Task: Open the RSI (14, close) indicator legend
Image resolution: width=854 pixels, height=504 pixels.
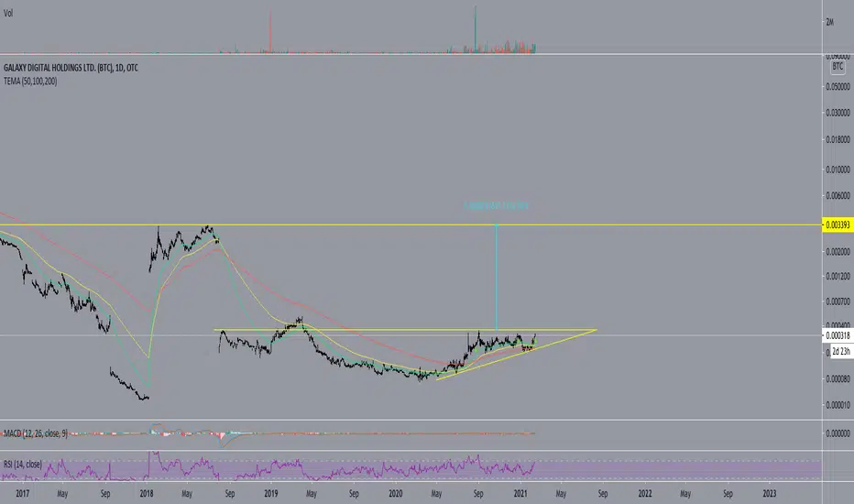Action: point(22,465)
